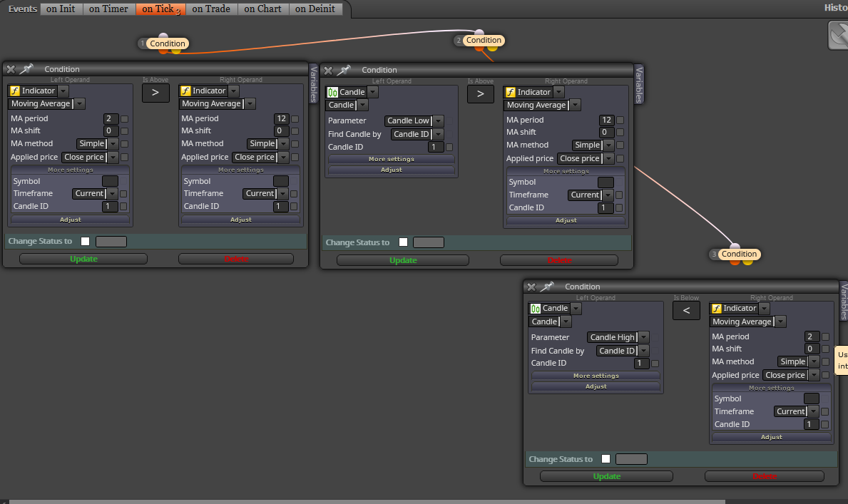
Task: Click Delete button in the third Condition panel
Action: pyautogui.click(x=764, y=476)
